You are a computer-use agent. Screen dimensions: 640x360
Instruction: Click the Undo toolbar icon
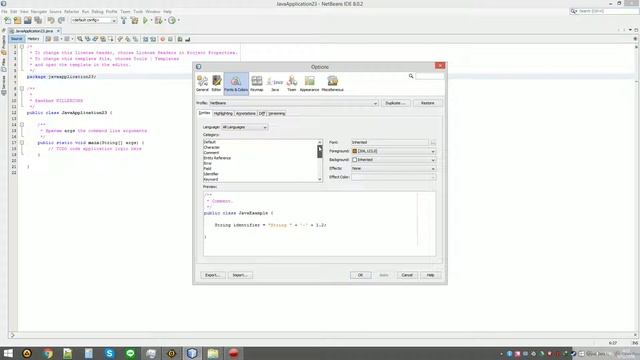click(51, 20)
